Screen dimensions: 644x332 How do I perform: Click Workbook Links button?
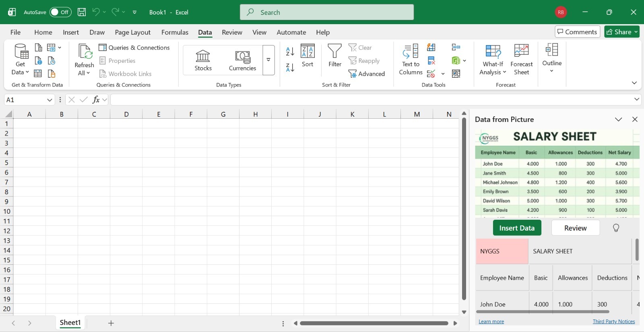(126, 74)
